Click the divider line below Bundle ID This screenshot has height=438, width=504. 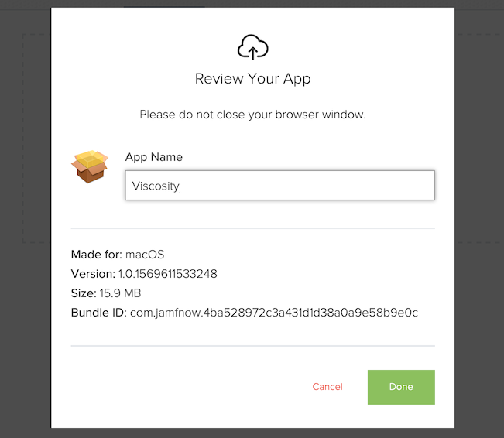[x=252, y=346]
